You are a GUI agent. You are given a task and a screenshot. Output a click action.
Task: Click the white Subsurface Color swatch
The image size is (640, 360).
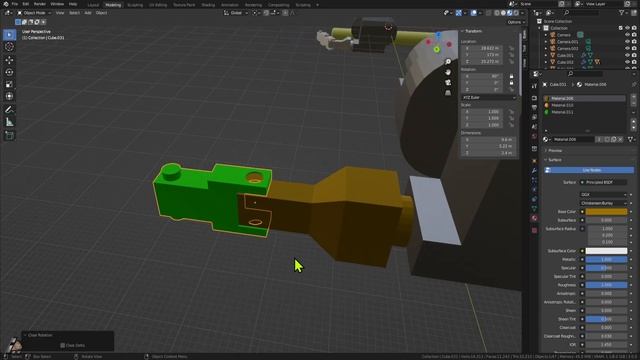click(606, 251)
